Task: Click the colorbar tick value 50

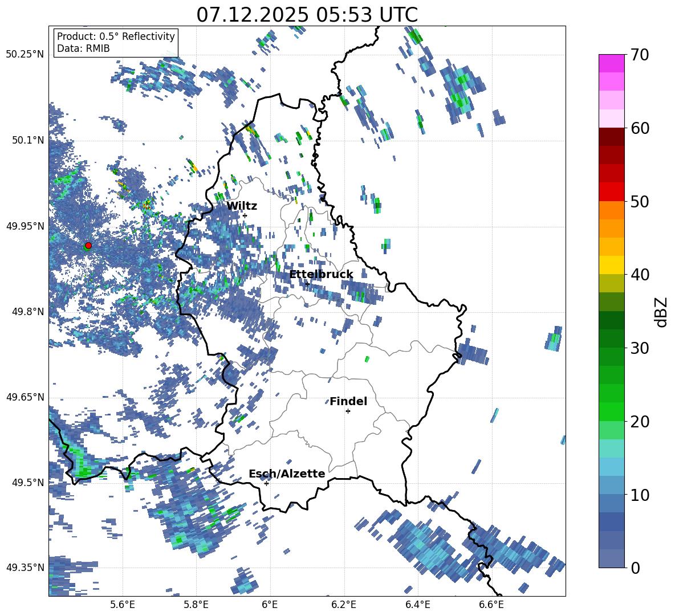Action: (x=640, y=201)
